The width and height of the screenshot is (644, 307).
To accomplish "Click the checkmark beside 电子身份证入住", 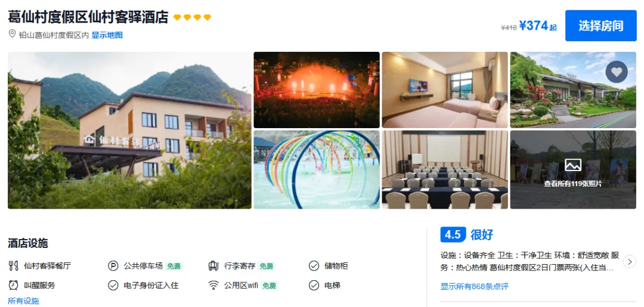I will coord(113,286).
